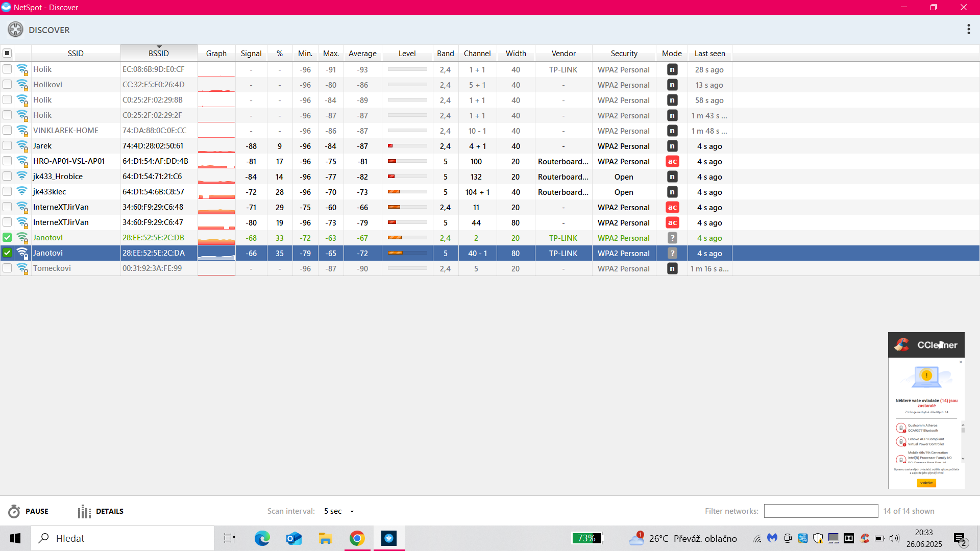This screenshot has height=551, width=980.
Task: Click unknown mode badge on green Janotovi row
Action: pos(672,238)
